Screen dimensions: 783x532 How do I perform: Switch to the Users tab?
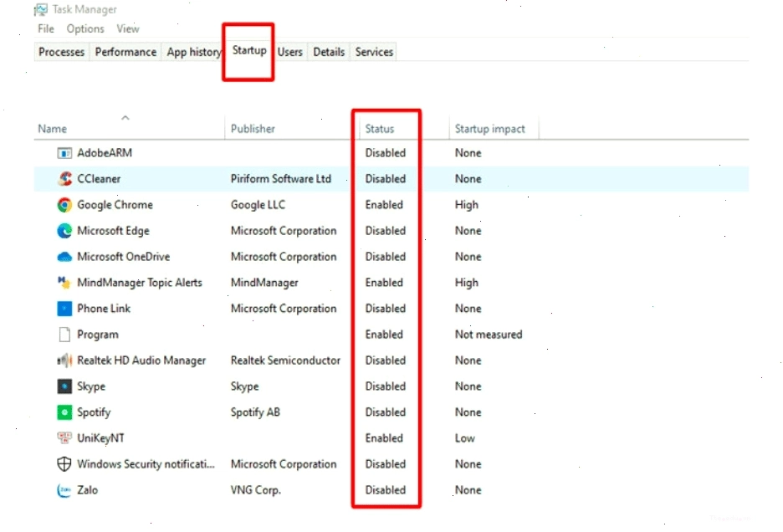(290, 52)
